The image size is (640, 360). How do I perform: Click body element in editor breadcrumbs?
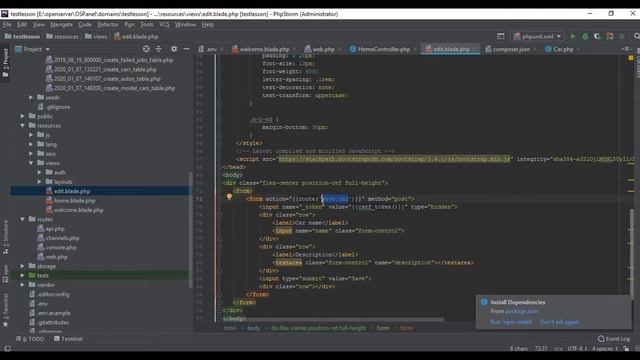(253, 328)
